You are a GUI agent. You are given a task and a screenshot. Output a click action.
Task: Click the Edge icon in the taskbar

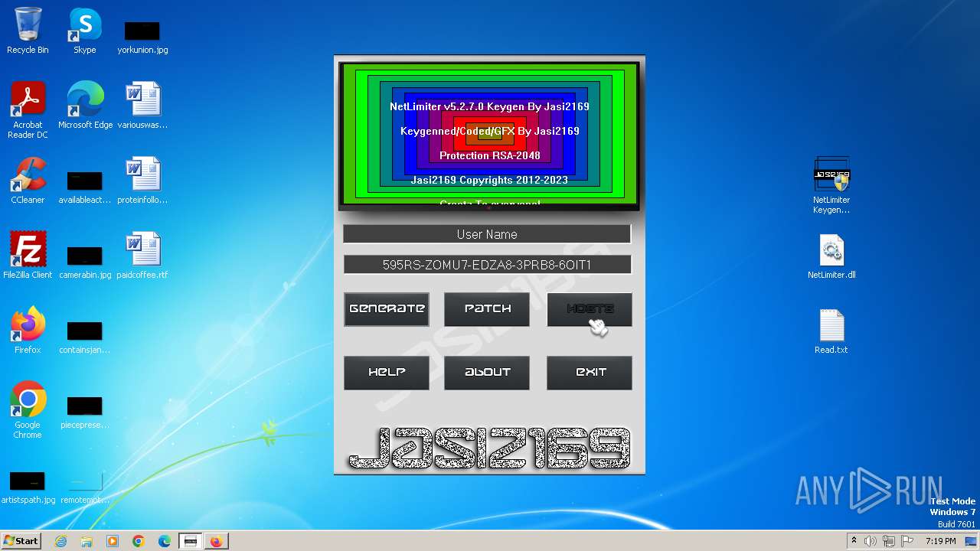pyautogui.click(x=165, y=541)
